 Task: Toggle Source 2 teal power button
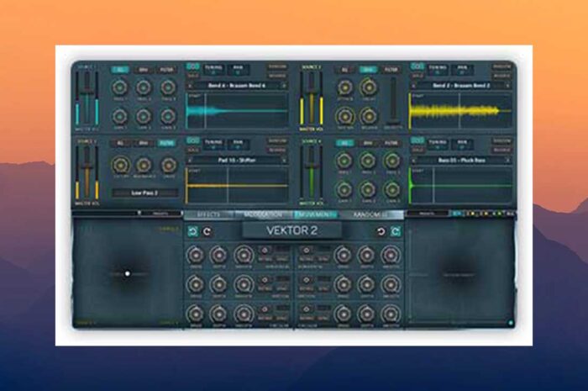pyautogui.click(x=417, y=66)
